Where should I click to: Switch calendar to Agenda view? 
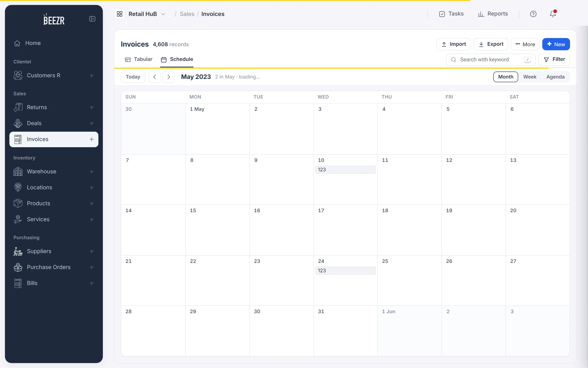[x=556, y=77]
